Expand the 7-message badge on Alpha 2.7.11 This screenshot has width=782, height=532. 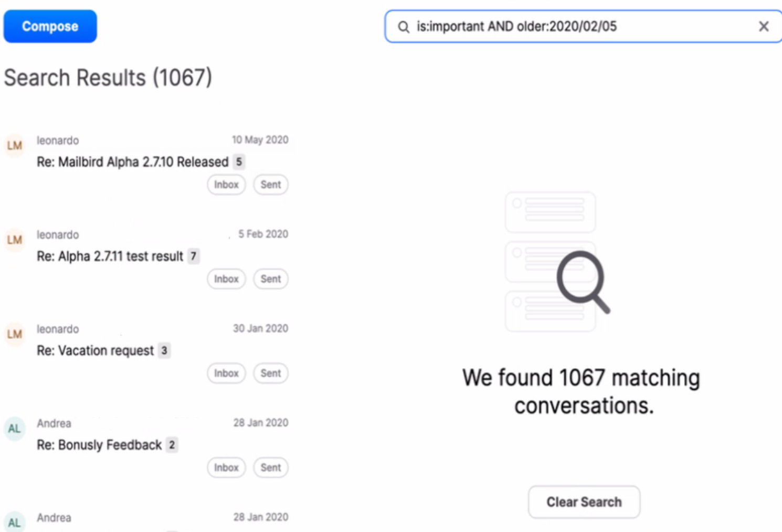pyautogui.click(x=193, y=256)
